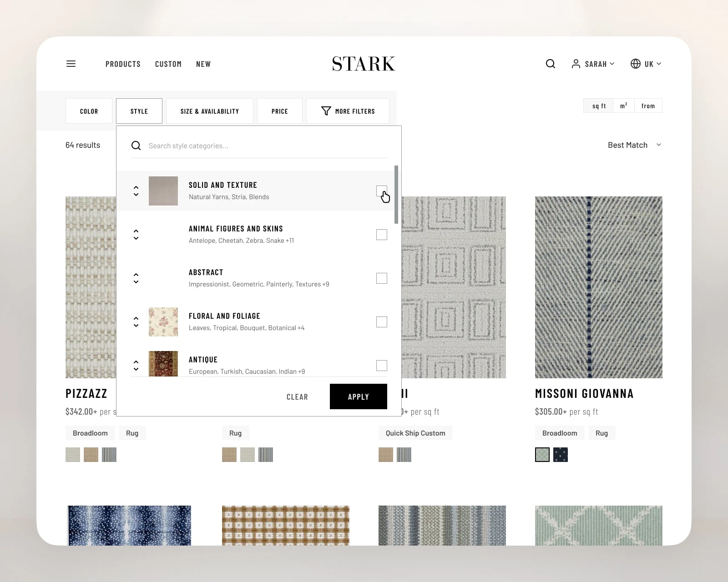The width and height of the screenshot is (728, 582).
Task: Open the hamburger menu
Action: [x=71, y=64]
